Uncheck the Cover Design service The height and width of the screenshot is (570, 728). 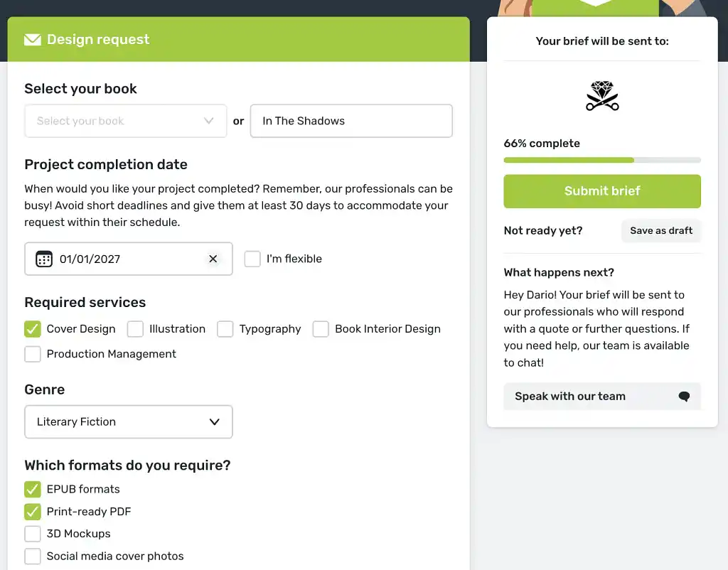33,329
